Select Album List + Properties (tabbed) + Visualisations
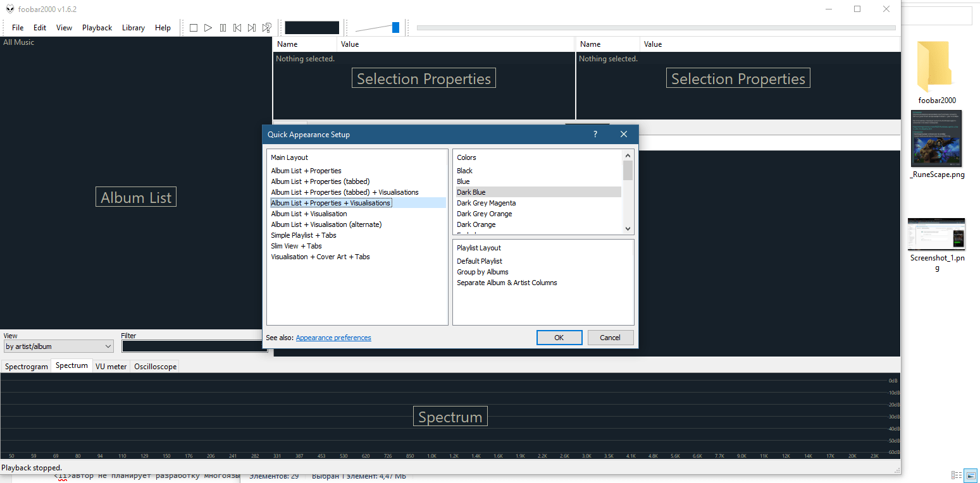The image size is (980, 483). click(x=345, y=192)
